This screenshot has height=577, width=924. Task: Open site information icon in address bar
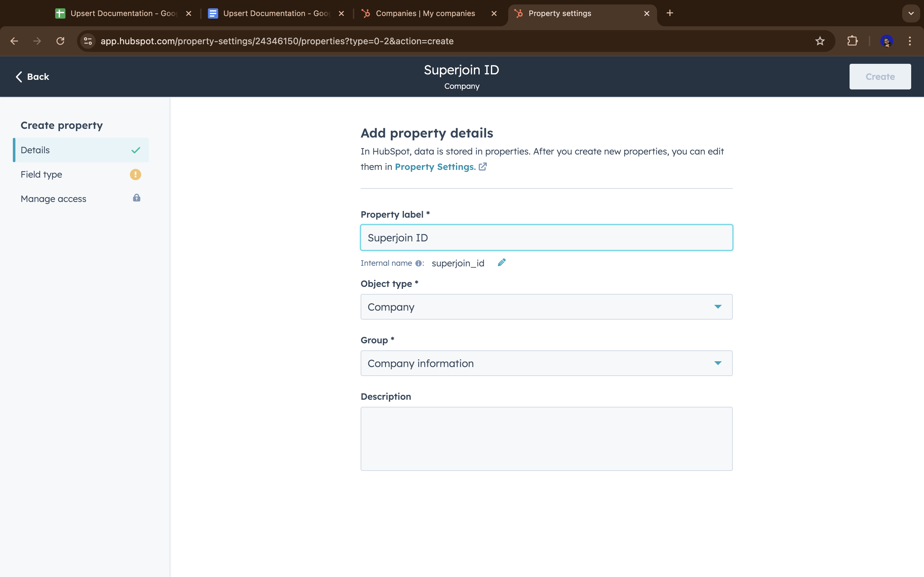[88, 41]
